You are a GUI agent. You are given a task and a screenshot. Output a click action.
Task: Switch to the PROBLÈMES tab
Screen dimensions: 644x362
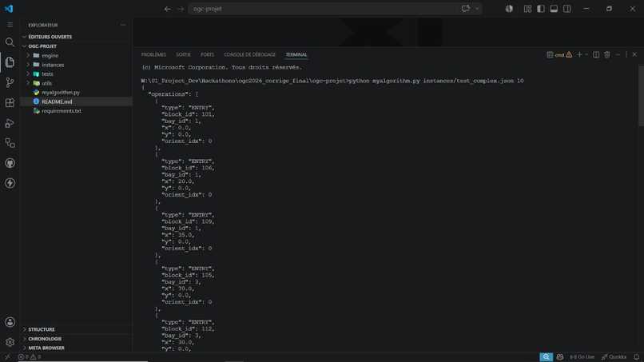tap(153, 54)
